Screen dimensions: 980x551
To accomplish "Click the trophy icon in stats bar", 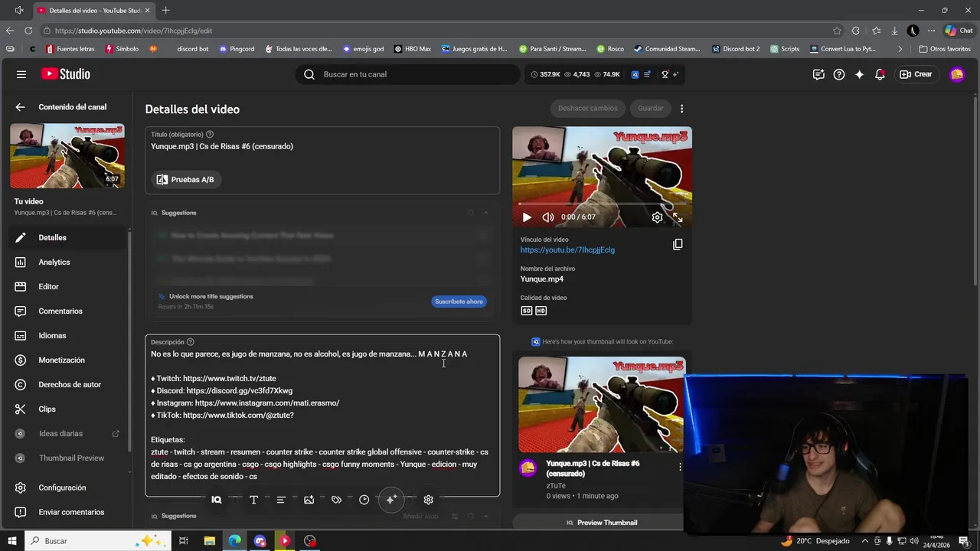I will point(665,74).
